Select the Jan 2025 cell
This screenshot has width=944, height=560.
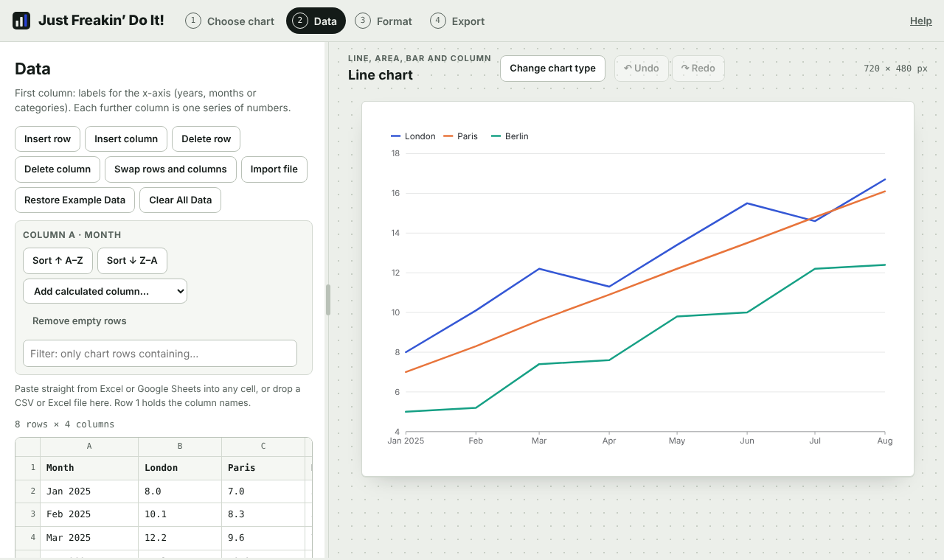point(89,491)
